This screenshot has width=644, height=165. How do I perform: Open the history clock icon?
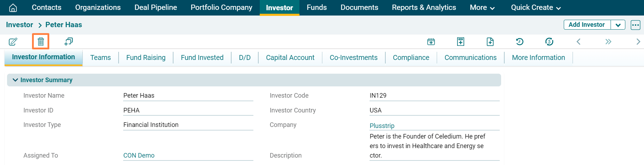tap(519, 42)
